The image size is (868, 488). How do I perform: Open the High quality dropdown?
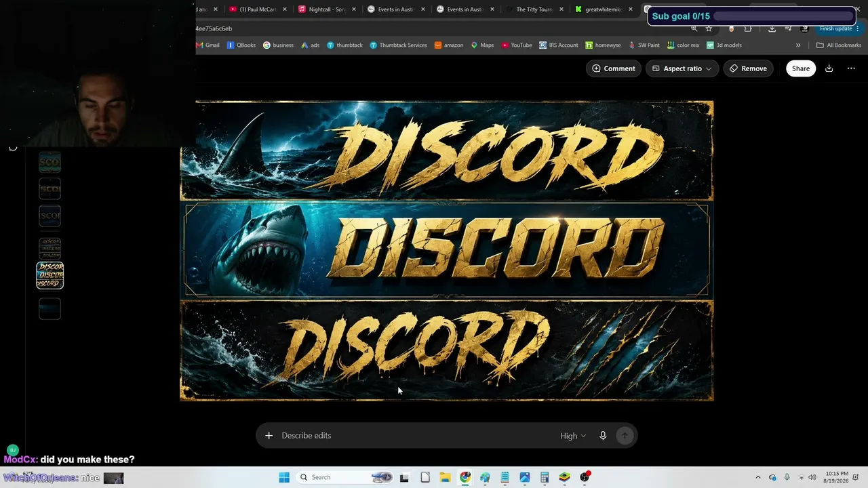(573, 436)
